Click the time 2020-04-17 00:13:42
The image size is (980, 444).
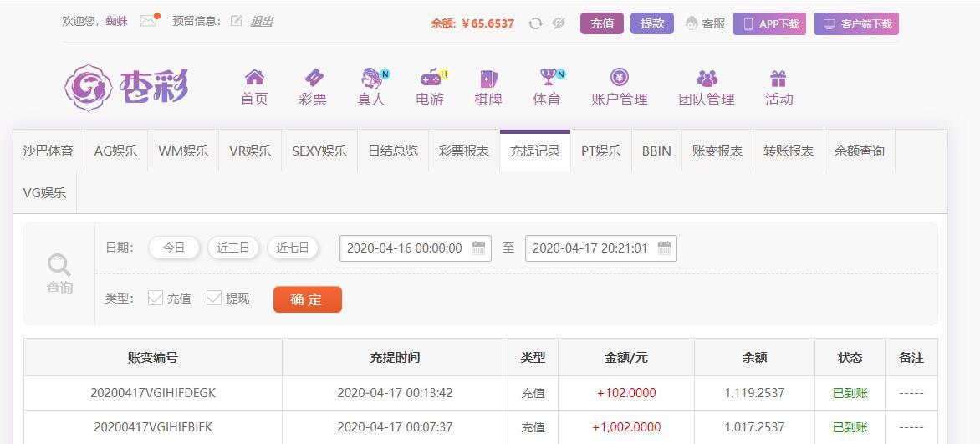click(395, 393)
